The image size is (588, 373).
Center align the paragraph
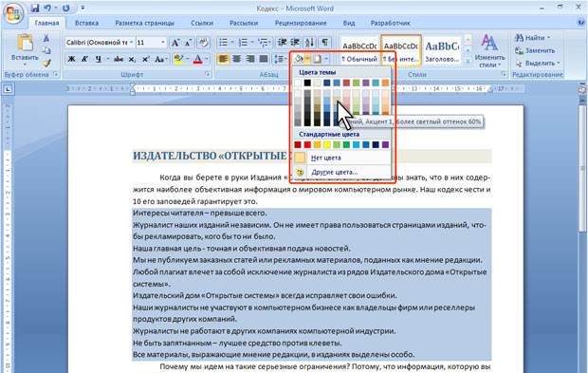237,59
